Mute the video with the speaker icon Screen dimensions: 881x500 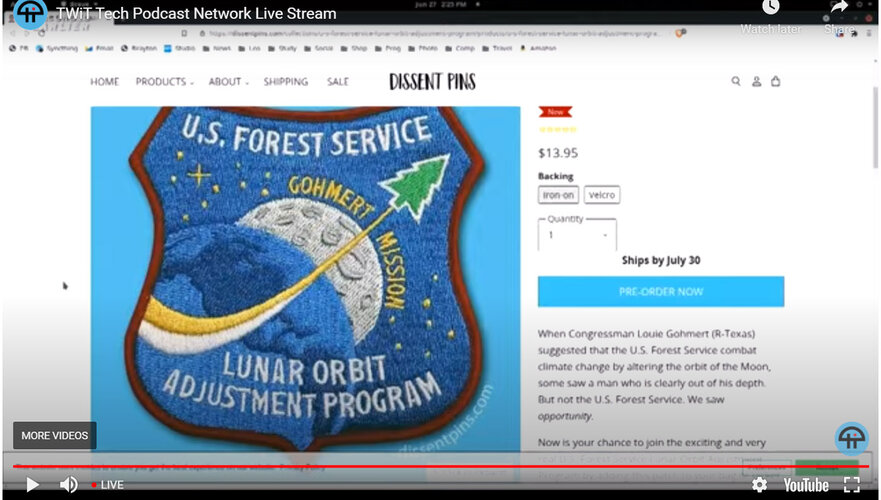click(69, 484)
